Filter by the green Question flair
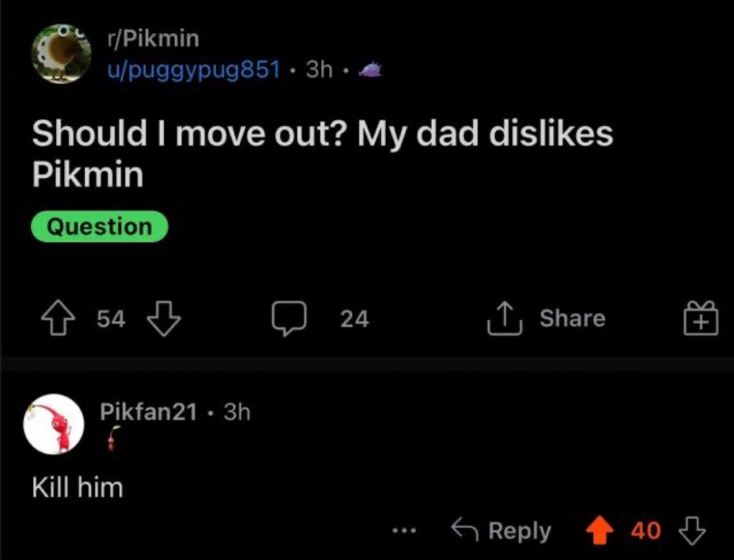Screen dimensions: 734x560 [99, 227]
